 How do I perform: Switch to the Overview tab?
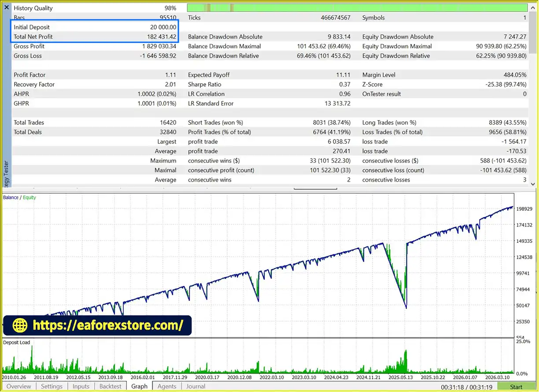point(19,386)
